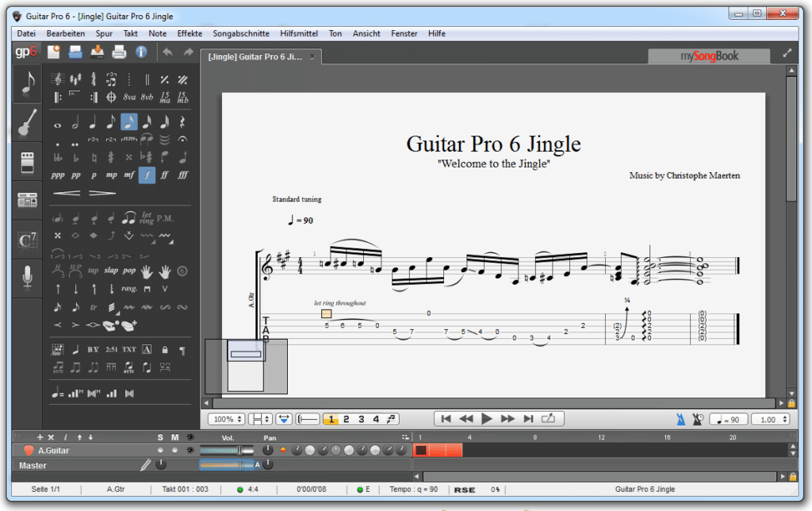Viewport: 812px width, 511px height.
Task: Toggle multi-voice edit mode button
Action: (x=392, y=419)
